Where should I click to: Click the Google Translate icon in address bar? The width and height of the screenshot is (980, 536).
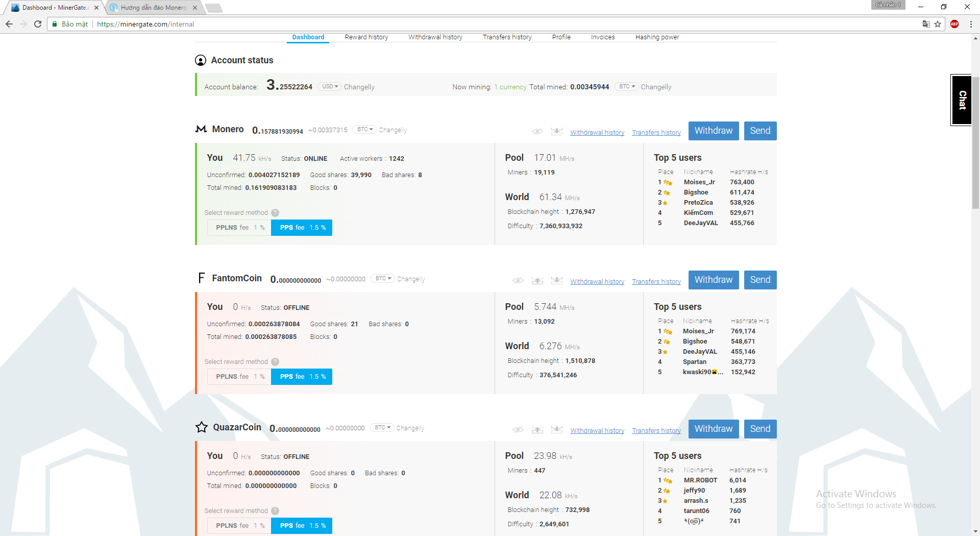tap(926, 24)
